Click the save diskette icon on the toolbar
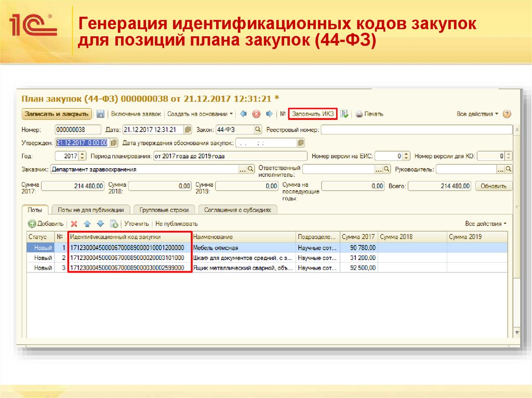The image size is (532, 398). click(x=100, y=114)
